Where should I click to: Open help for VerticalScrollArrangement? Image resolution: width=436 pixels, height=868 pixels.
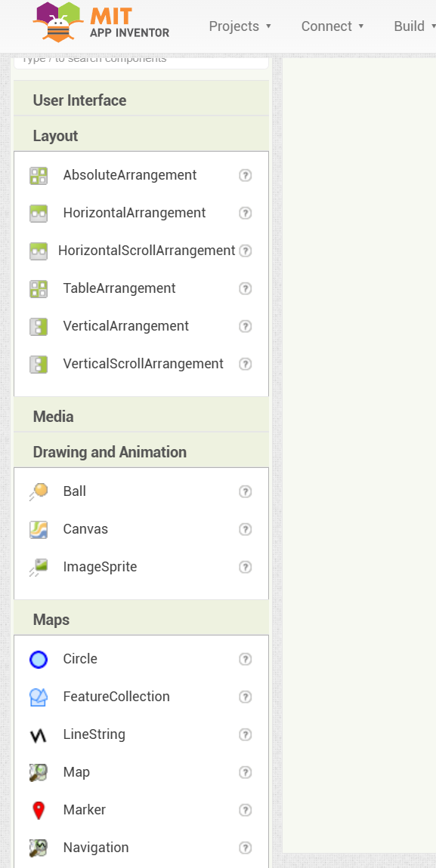(246, 364)
